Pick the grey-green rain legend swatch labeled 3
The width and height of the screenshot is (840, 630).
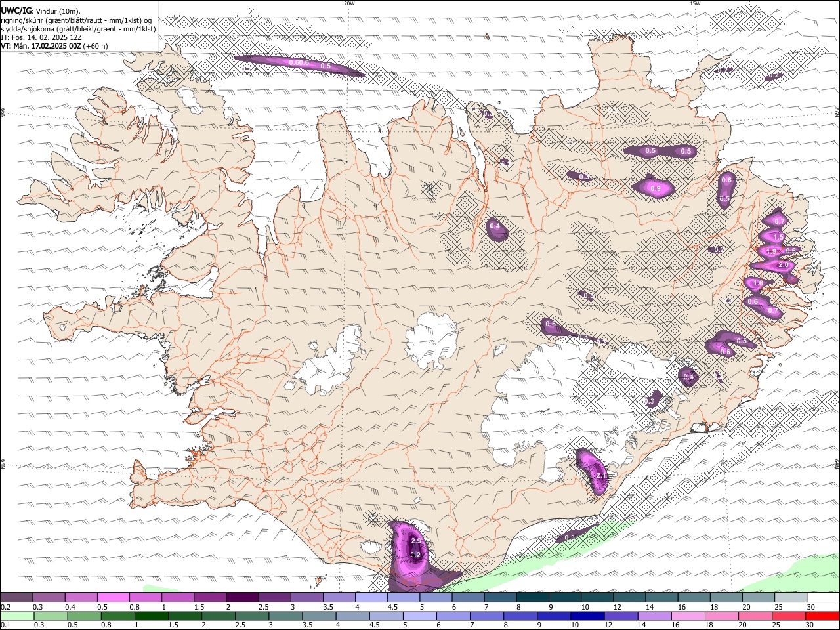point(286,616)
